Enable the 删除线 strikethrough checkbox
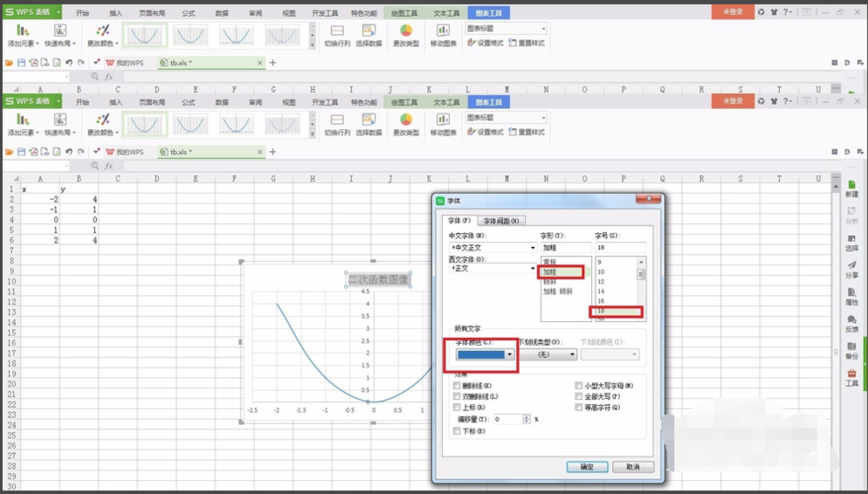Image resolution: width=868 pixels, height=494 pixels. [x=457, y=385]
